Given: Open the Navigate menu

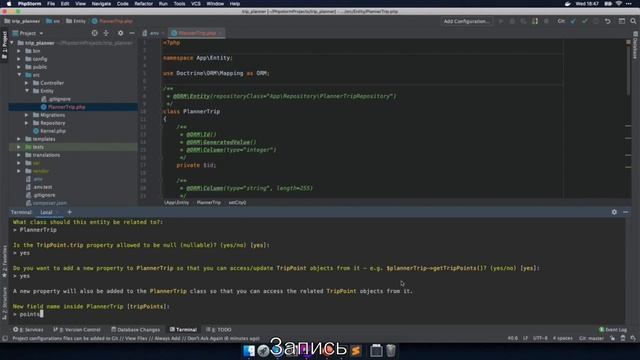Looking at the screenshot, I should (x=101, y=4).
